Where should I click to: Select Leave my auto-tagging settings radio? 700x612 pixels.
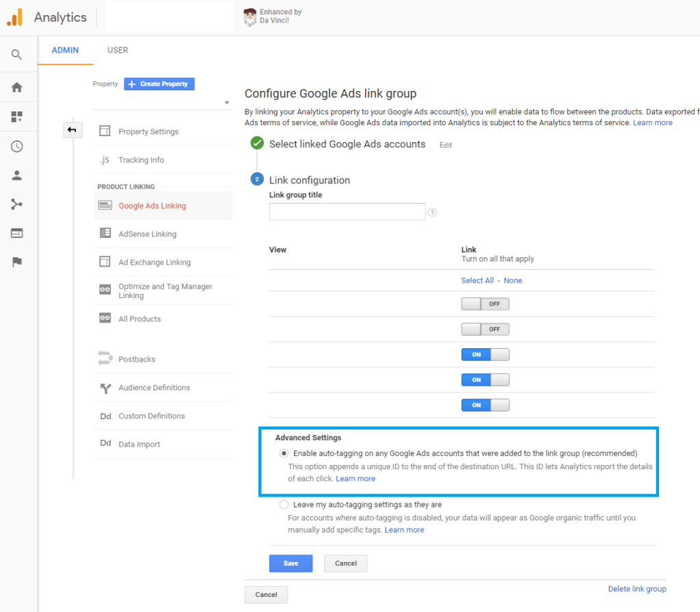click(284, 505)
